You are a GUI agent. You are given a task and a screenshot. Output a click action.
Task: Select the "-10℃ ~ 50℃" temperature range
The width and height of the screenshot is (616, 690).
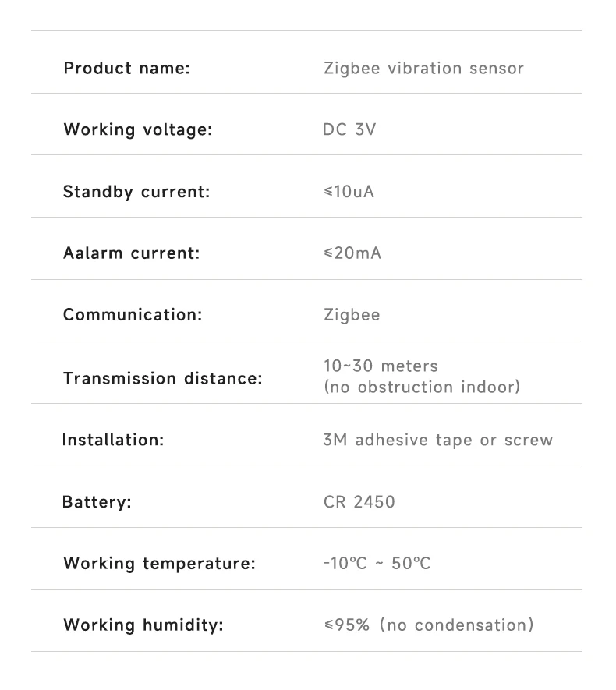point(377,563)
